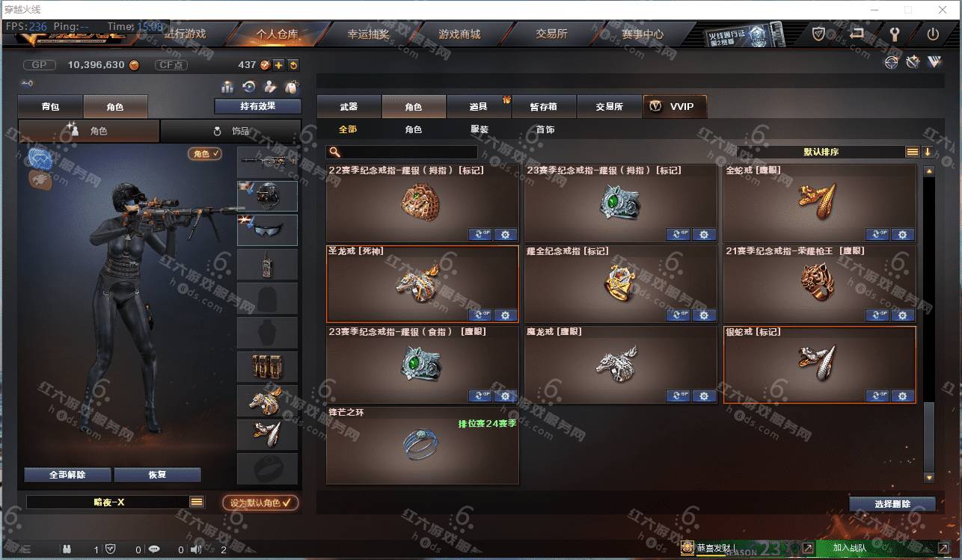Screen dimensions: 962x560
Task: Open the wrench settings icon in top bar
Action: (895, 34)
